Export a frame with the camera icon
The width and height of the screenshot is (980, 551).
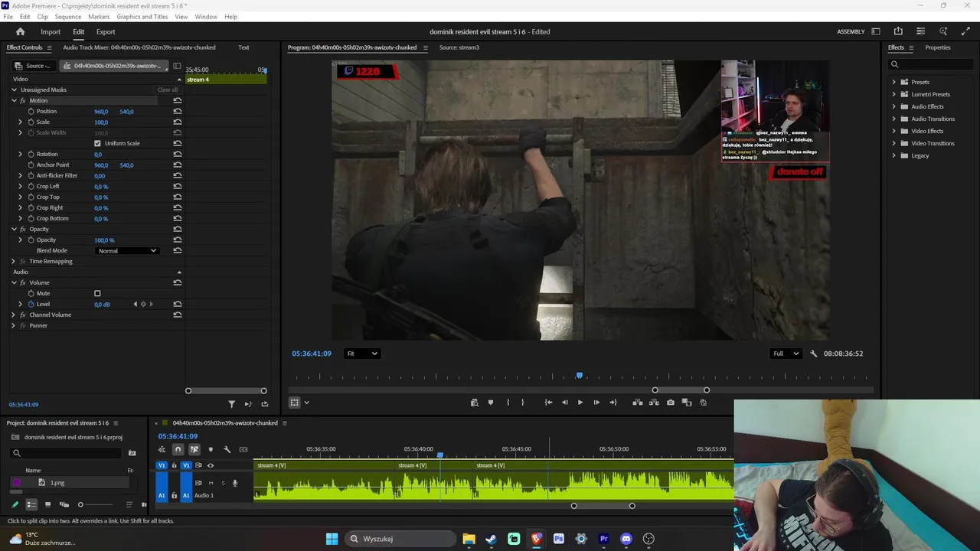point(671,403)
